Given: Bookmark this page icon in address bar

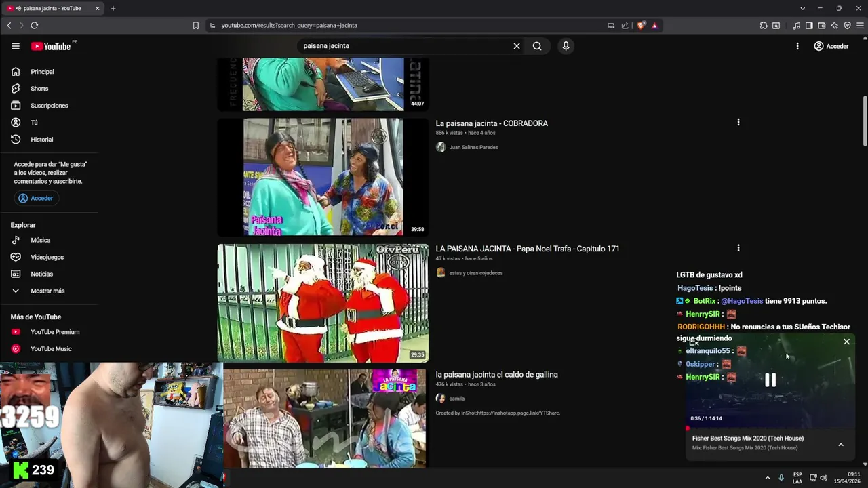Looking at the screenshot, I should point(196,26).
